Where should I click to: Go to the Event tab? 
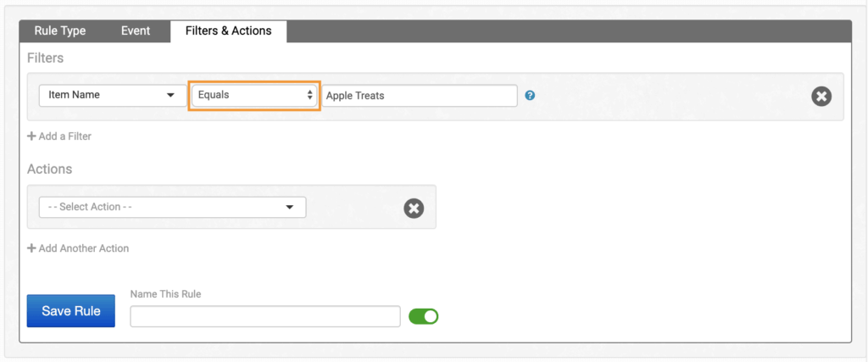tap(136, 31)
